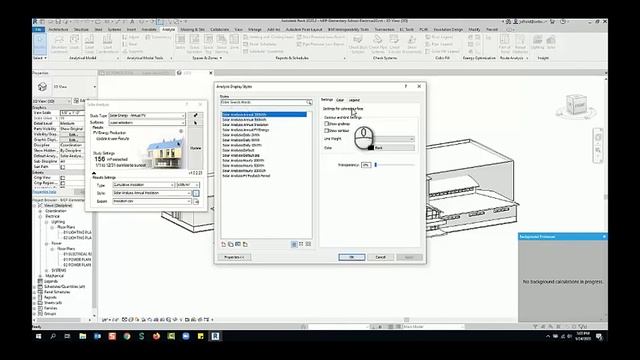
Task: Click the Properties << button
Action: [x=234, y=257]
